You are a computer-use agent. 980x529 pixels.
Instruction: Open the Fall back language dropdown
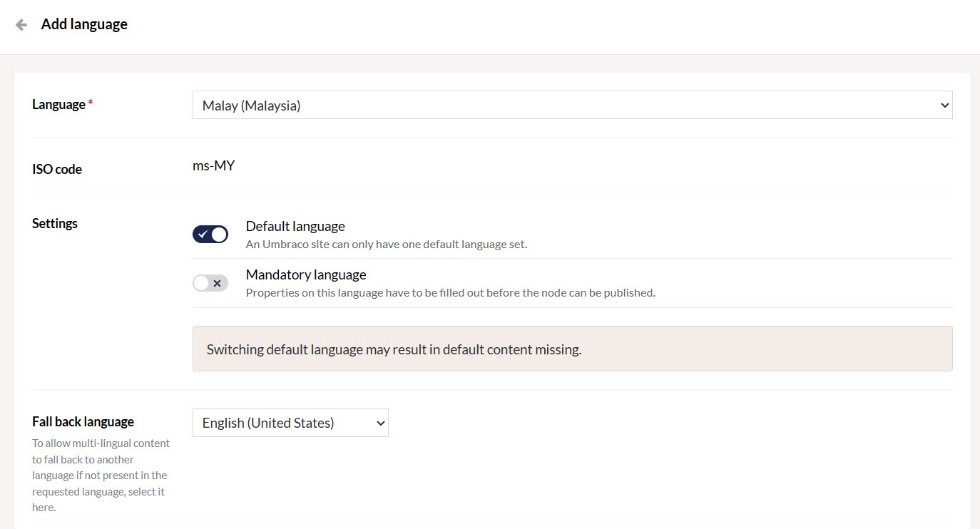tap(290, 423)
